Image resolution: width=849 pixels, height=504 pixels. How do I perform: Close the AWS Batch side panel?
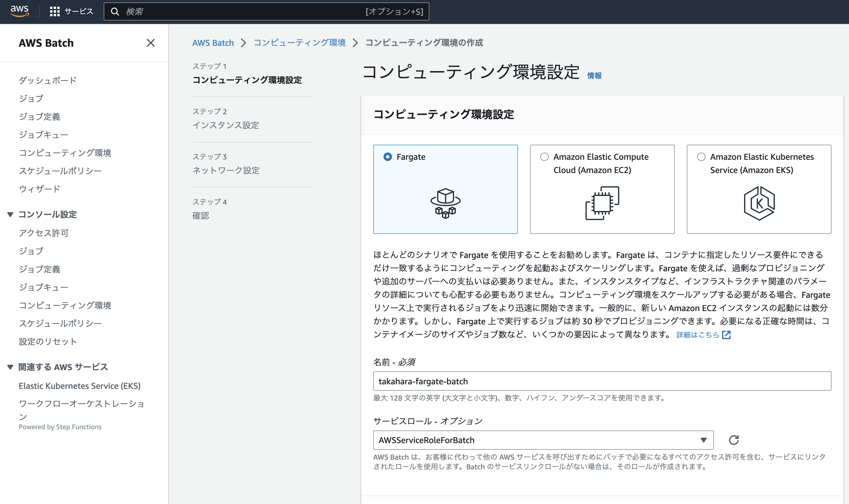point(150,43)
